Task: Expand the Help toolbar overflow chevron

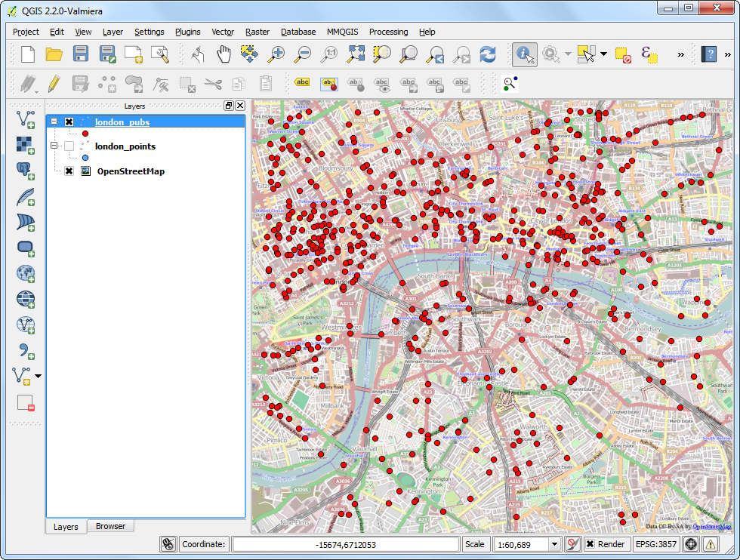Action: pos(727,55)
